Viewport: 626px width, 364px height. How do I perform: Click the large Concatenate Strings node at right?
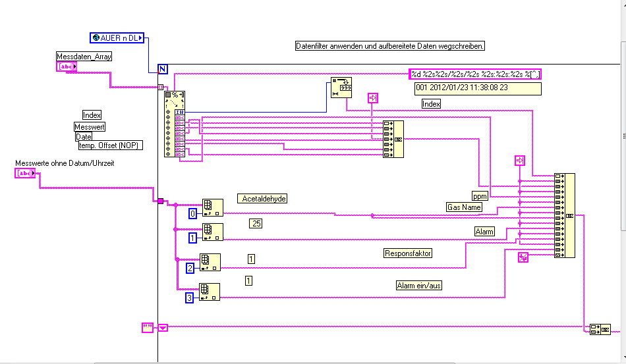click(565, 216)
